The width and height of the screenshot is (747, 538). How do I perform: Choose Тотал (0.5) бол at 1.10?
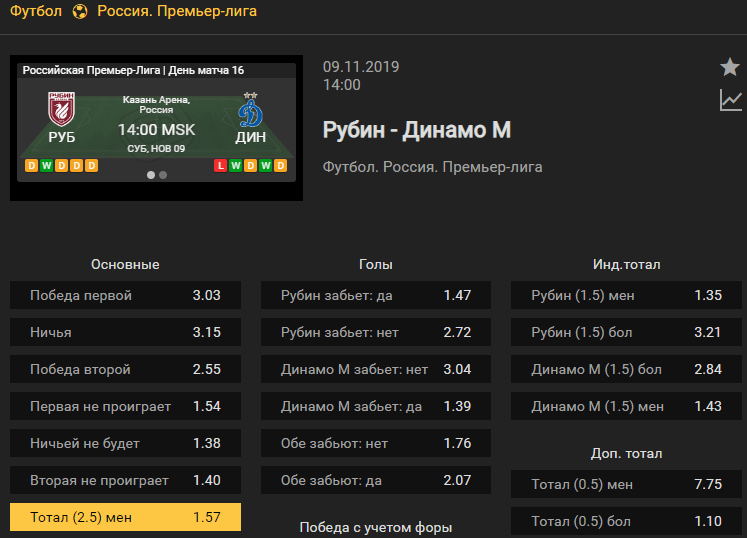pos(626,521)
